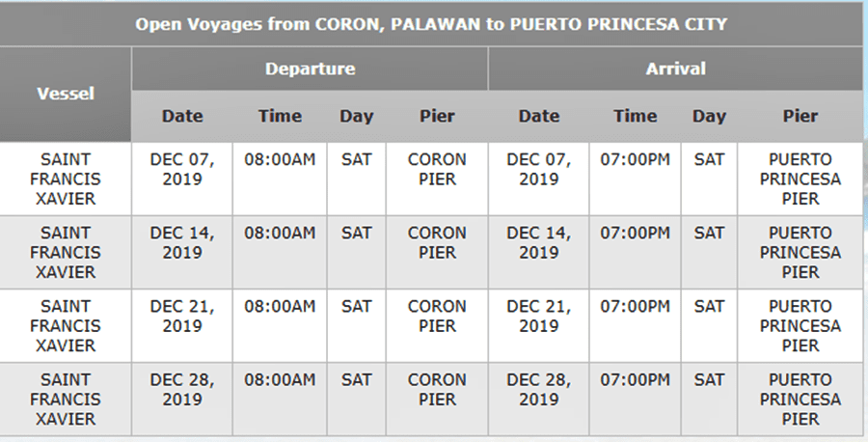
Task: Select PUERTO PRINCESA PIER in the first row
Action: [800, 179]
